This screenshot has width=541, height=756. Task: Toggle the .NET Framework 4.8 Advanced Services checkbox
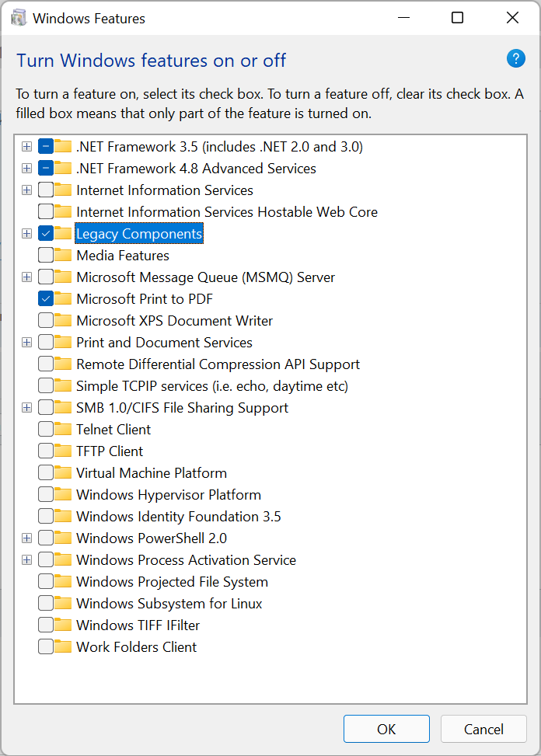pos(46,169)
